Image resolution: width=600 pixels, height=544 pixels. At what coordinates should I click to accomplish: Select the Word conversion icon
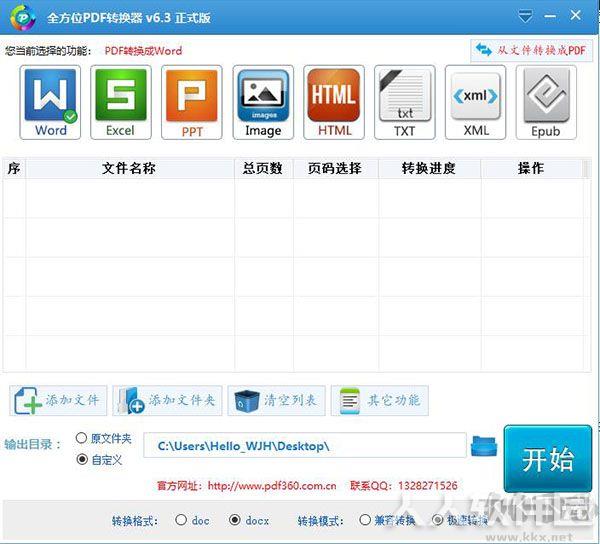(x=50, y=102)
